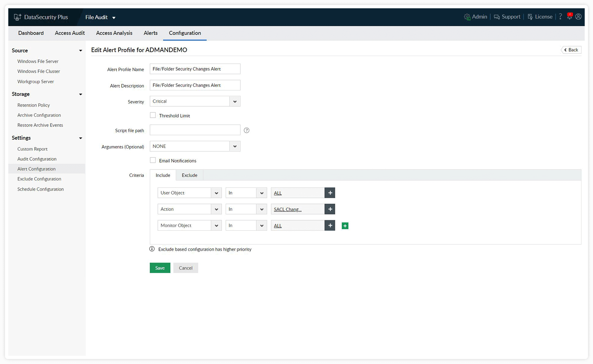Click the Admin gear icon

pyautogui.click(x=467, y=17)
